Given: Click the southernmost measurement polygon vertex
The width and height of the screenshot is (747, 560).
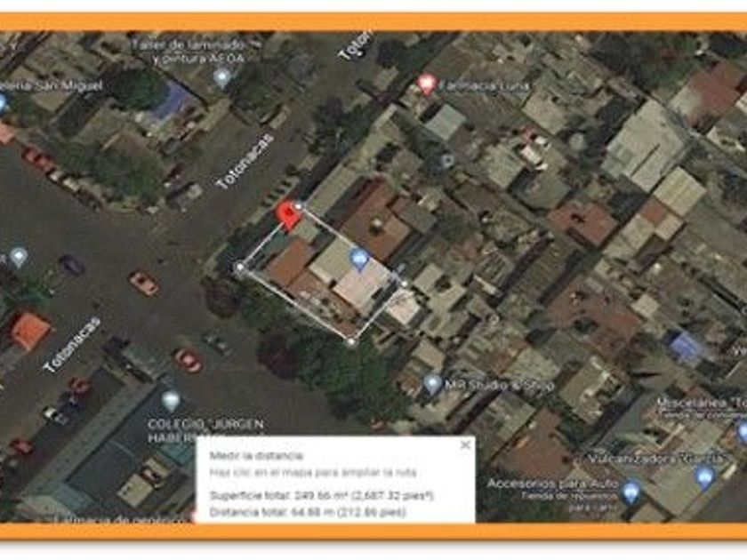Looking at the screenshot, I should (x=351, y=341).
